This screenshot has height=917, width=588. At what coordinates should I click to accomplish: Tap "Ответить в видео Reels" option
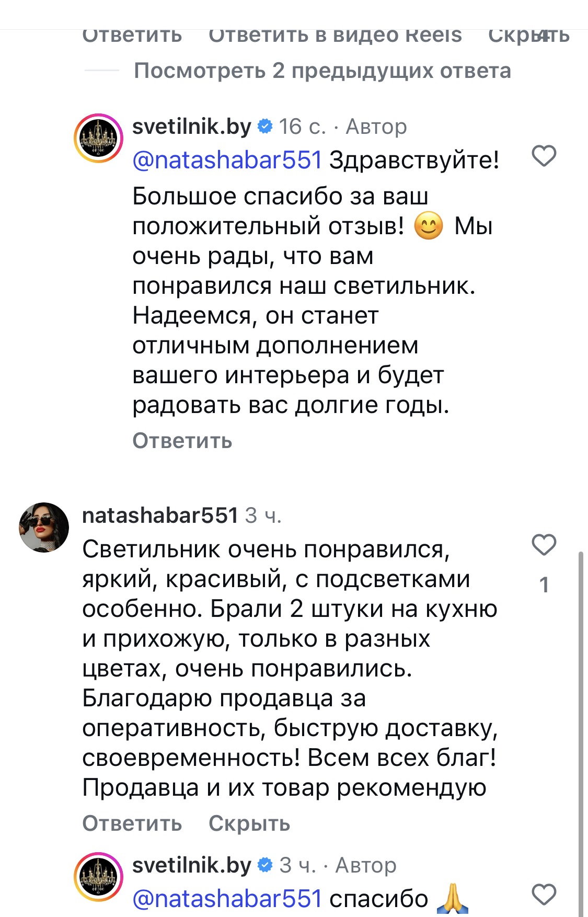(x=335, y=36)
